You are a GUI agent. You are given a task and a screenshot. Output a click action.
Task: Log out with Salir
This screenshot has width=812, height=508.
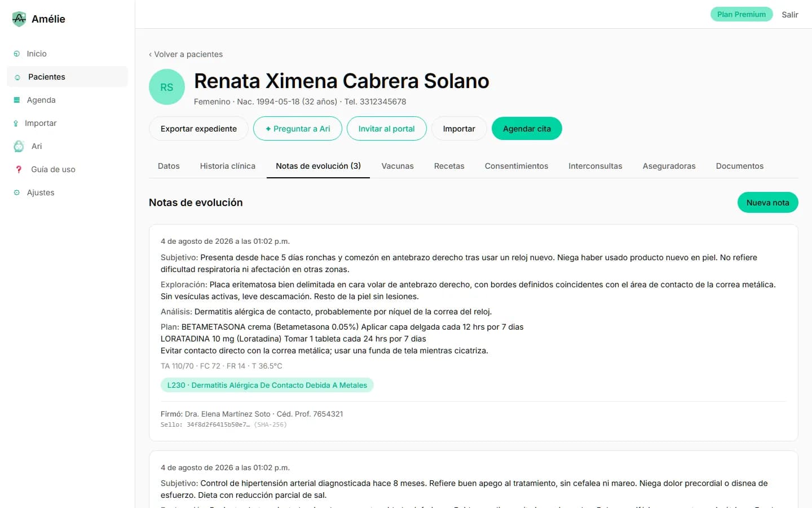790,15
